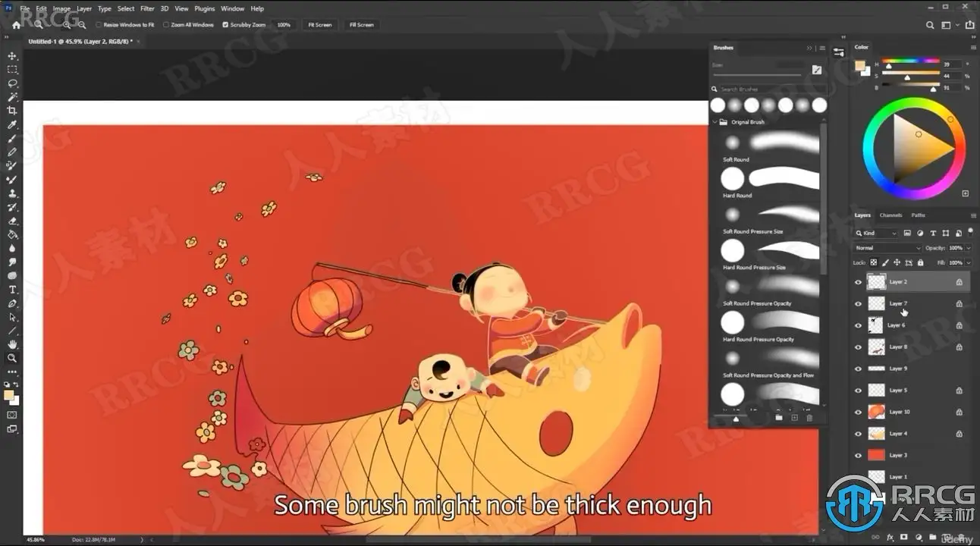Select the Untitled-1 document tab
The height and width of the screenshot is (546, 980).
tap(80, 41)
